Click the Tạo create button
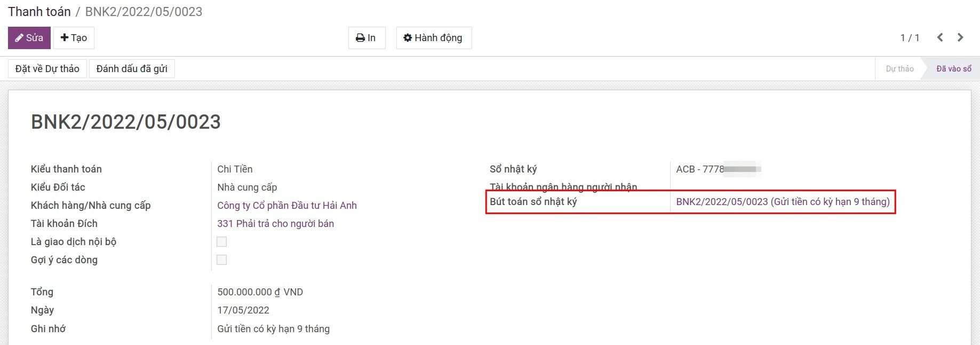Viewport: 980px width, 345px height. coord(74,38)
